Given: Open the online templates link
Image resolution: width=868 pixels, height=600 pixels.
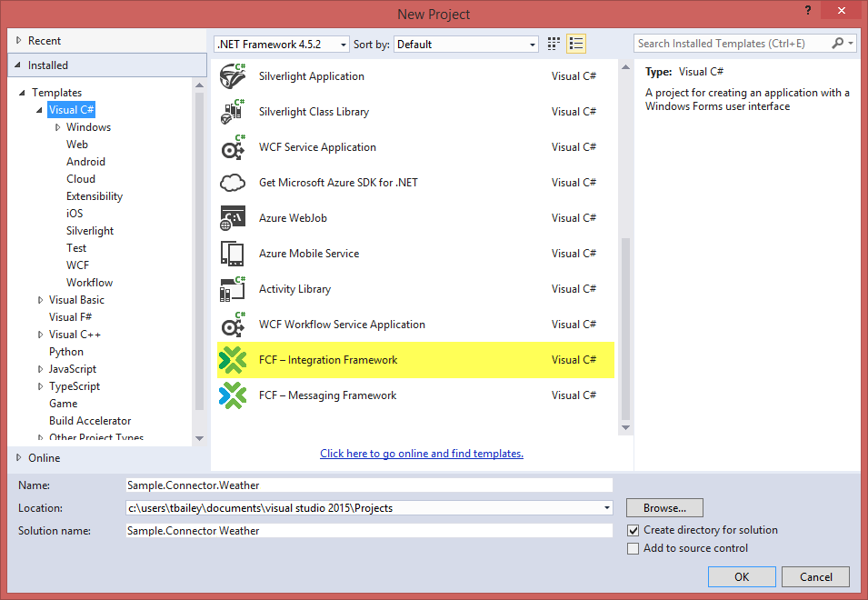Looking at the screenshot, I should 422,454.
